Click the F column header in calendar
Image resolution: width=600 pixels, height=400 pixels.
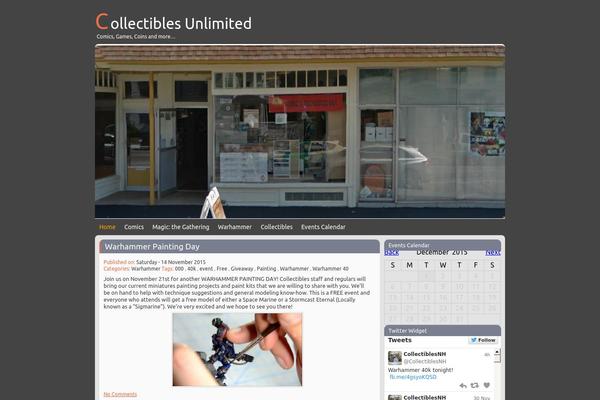(476, 265)
